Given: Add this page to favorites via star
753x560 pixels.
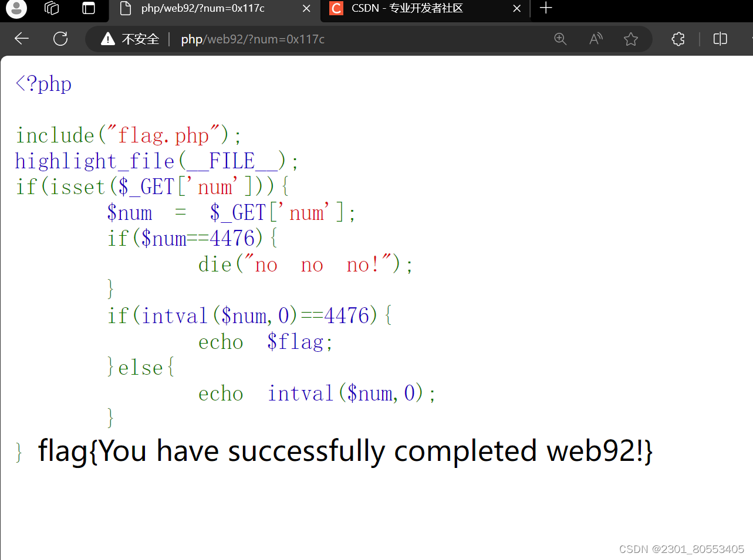Looking at the screenshot, I should (x=630, y=39).
